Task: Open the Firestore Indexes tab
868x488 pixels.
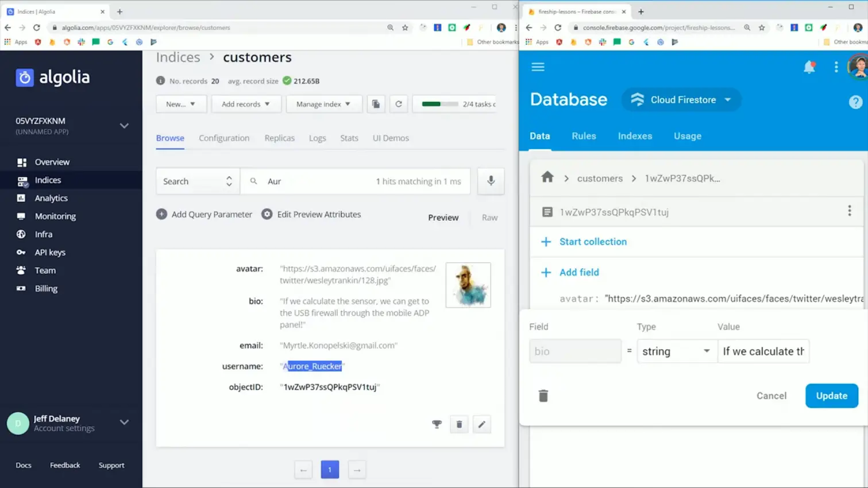Action: pyautogui.click(x=635, y=136)
